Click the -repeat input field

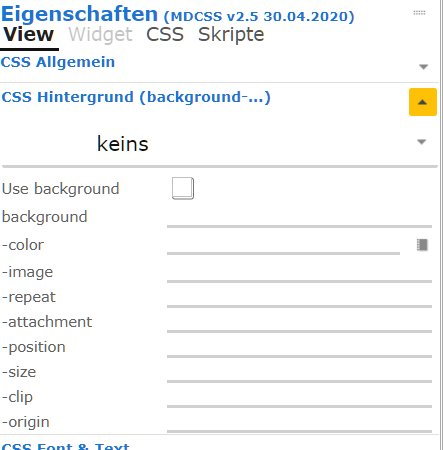299,298
